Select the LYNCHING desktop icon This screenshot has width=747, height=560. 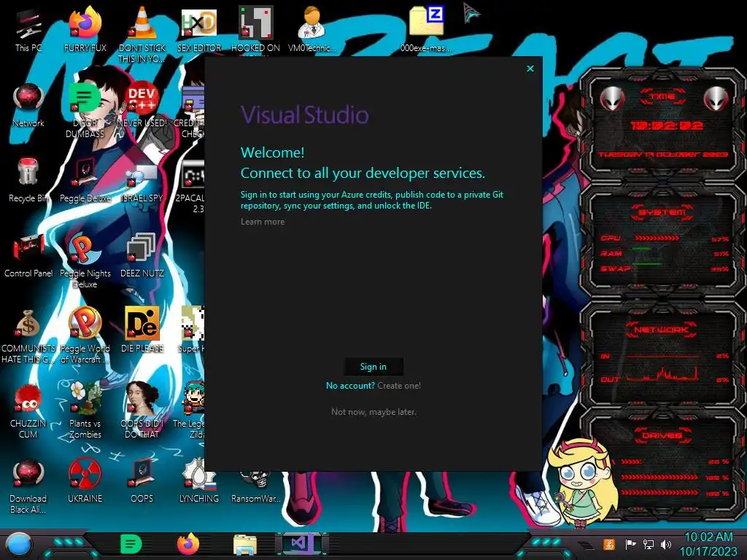tap(199, 480)
